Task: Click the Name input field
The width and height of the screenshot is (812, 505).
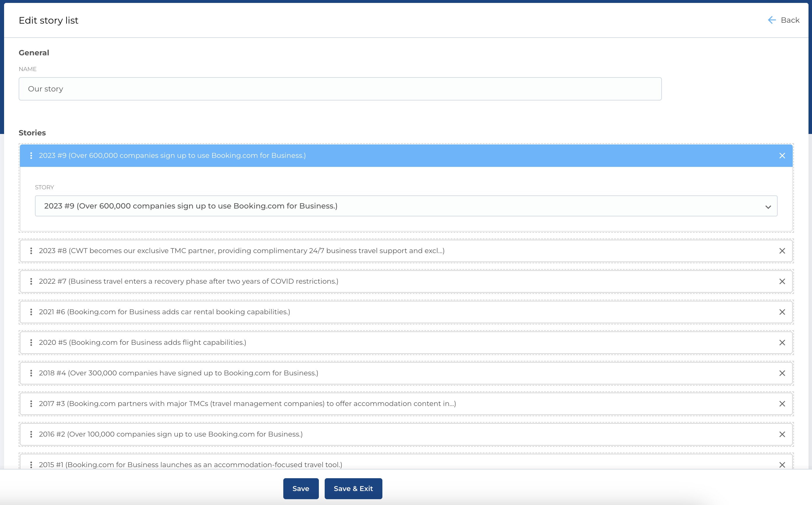Action: tap(340, 89)
